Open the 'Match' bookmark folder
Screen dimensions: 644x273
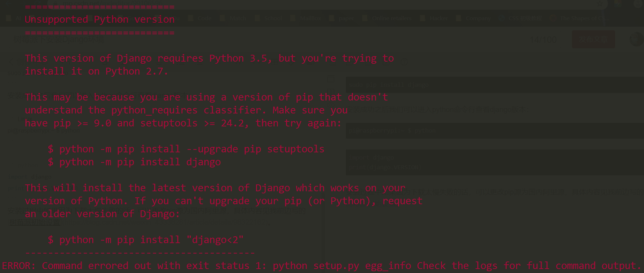[x=233, y=18]
